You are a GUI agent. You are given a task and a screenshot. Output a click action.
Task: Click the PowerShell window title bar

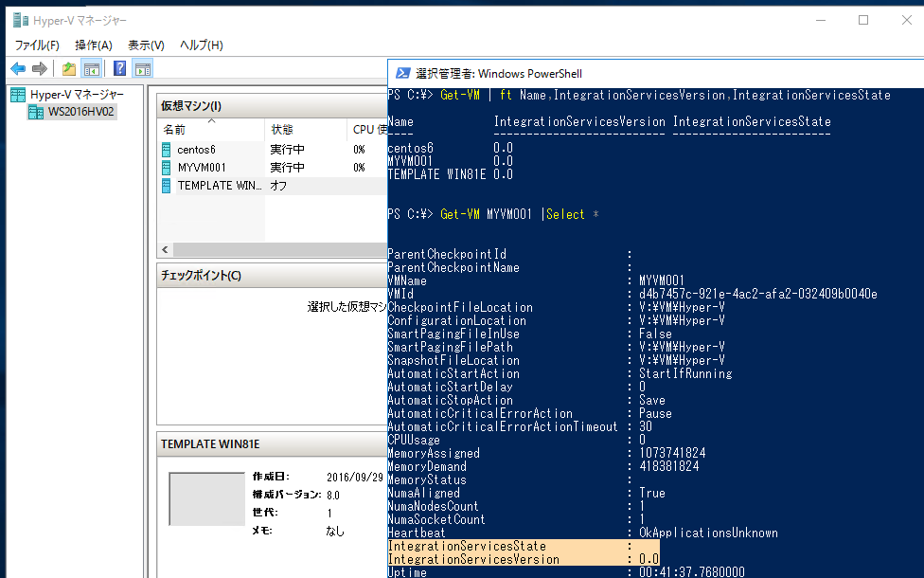(x=656, y=73)
